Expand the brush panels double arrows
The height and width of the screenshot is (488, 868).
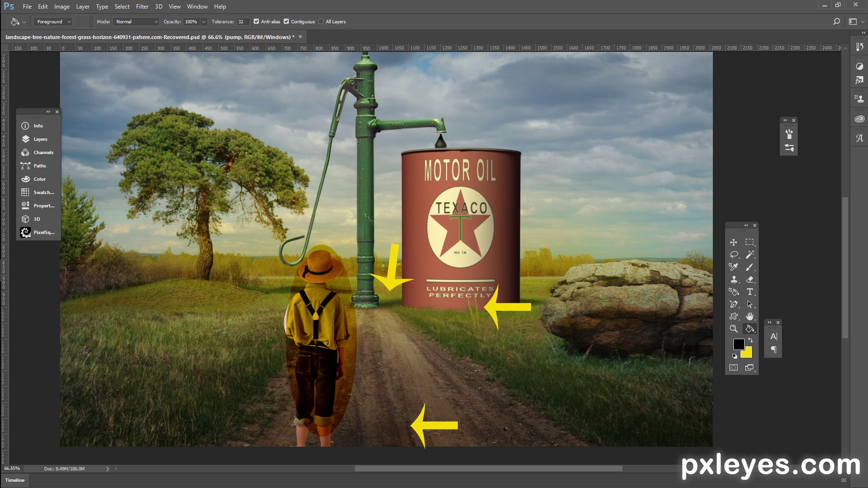pos(785,120)
